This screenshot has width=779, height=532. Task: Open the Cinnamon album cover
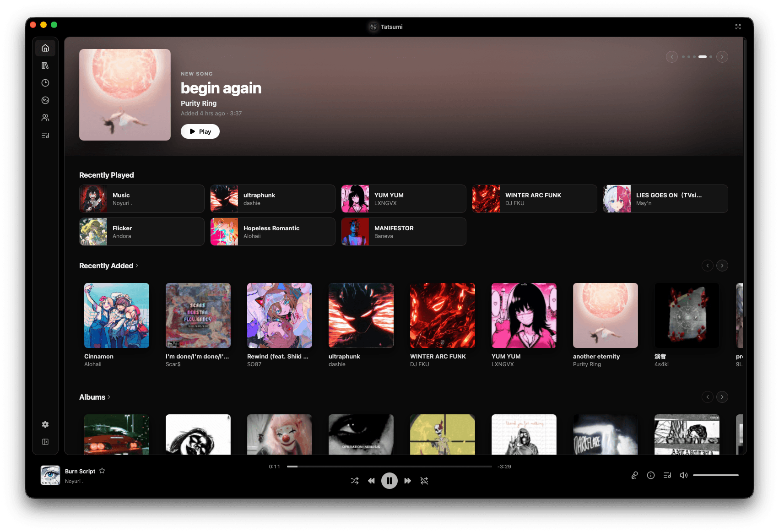(117, 315)
